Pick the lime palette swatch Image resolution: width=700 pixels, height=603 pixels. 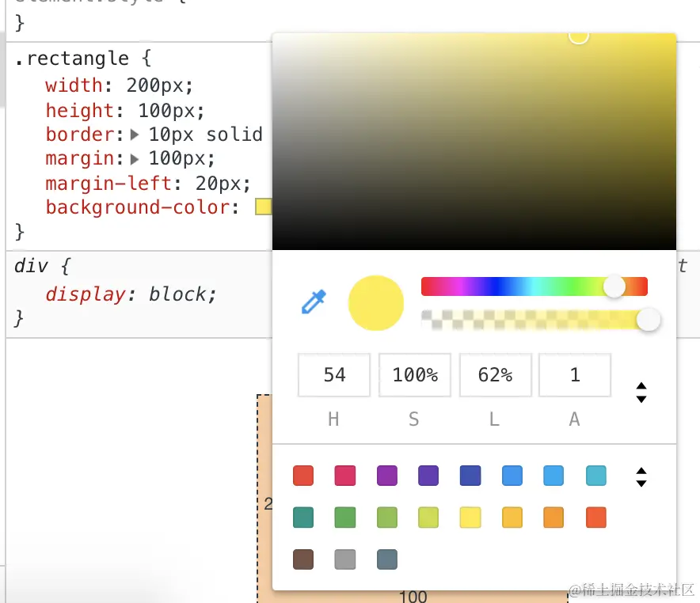point(428,518)
